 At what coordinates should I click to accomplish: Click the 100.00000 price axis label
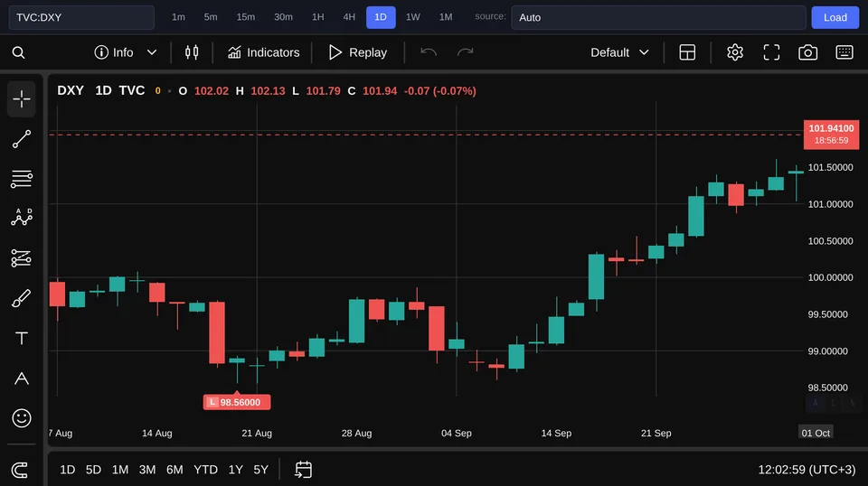(x=830, y=277)
